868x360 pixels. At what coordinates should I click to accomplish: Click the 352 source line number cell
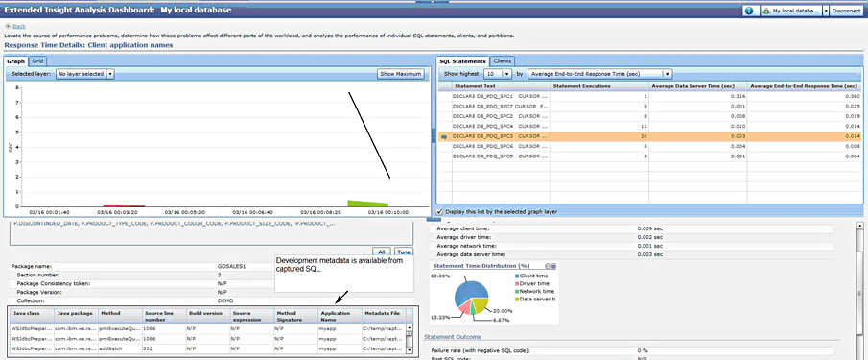pyautogui.click(x=164, y=349)
